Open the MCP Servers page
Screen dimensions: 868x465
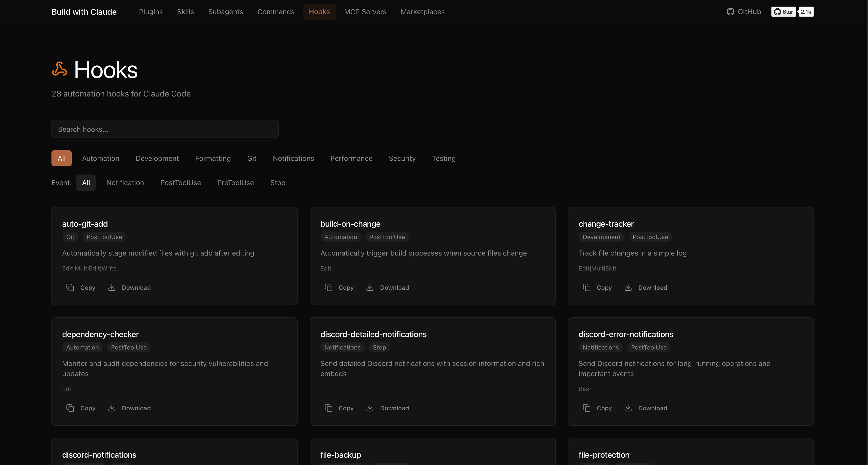pos(365,11)
